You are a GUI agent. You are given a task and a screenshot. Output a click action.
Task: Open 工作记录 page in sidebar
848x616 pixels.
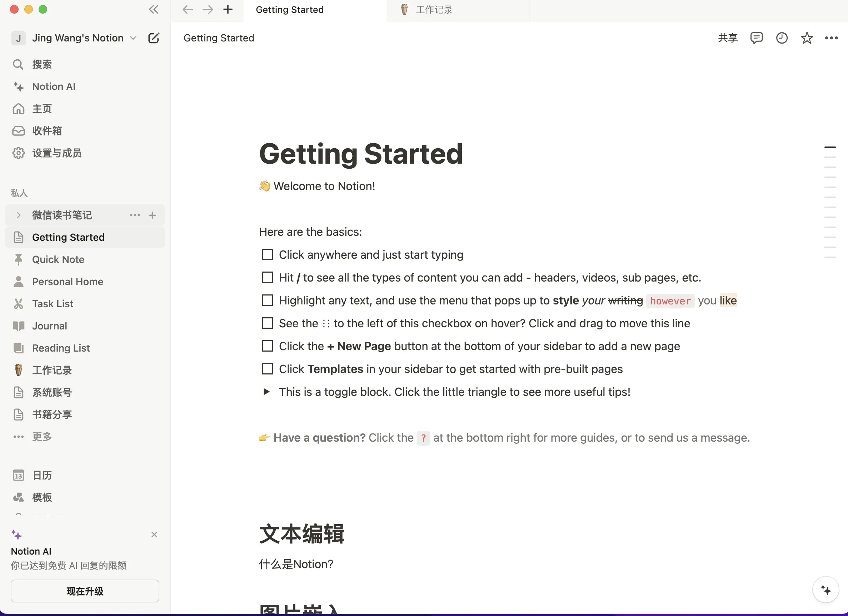(85, 370)
